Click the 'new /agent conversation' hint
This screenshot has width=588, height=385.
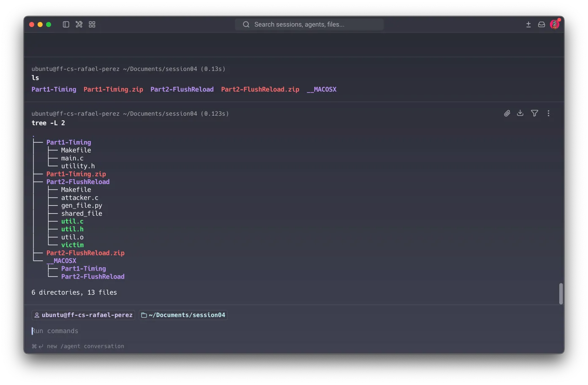coord(85,346)
